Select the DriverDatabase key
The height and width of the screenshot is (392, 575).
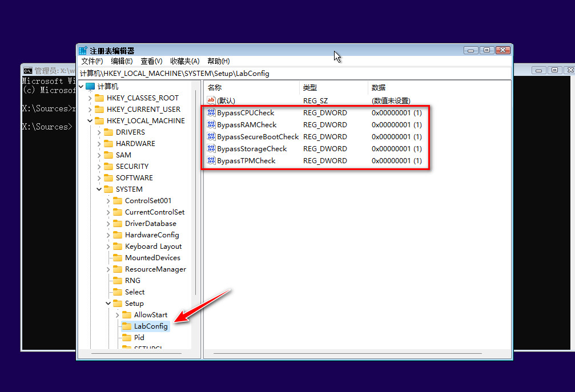(150, 224)
